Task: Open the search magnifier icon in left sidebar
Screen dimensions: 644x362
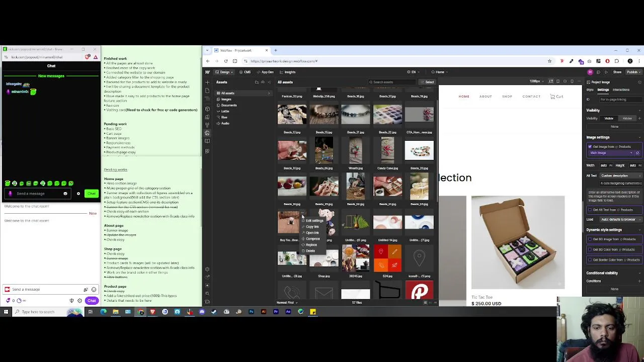Action: pos(207,293)
